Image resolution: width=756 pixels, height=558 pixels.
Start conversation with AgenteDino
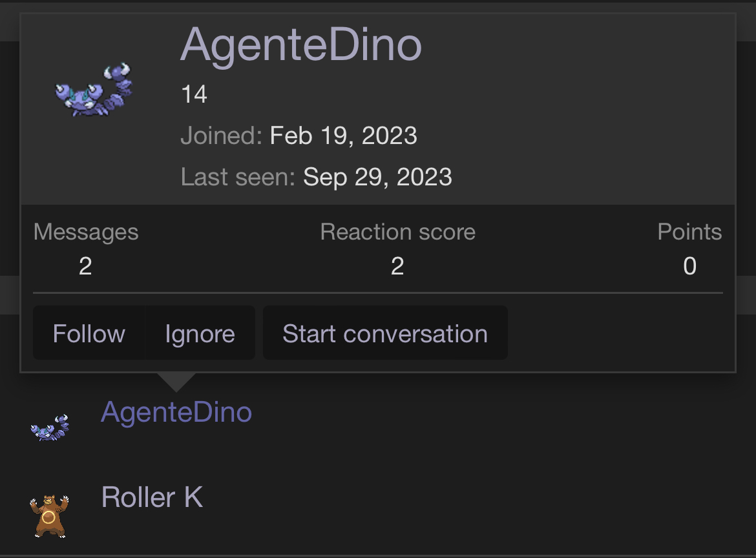coord(385,333)
